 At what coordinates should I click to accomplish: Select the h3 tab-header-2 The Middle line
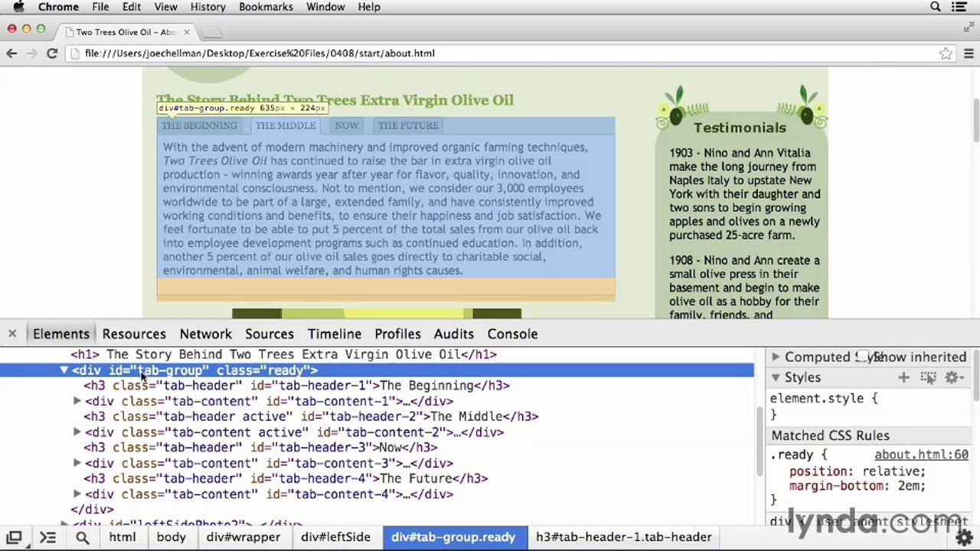tap(311, 416)
